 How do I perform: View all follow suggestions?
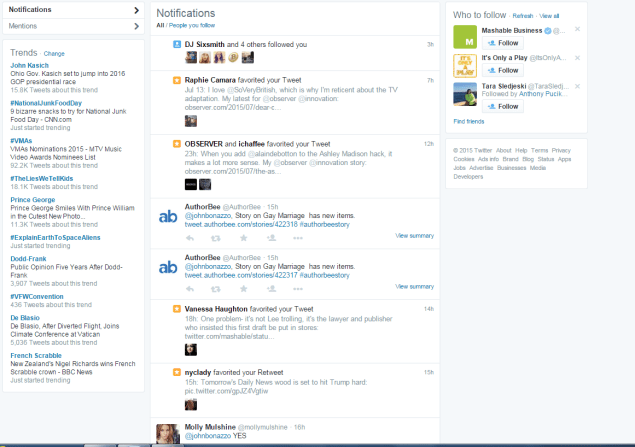(x=549, y=16)
